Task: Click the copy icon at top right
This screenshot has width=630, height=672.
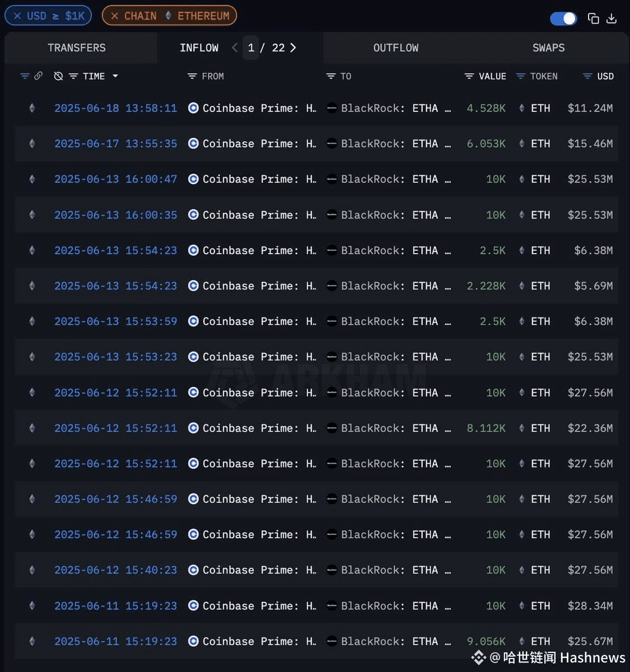Action: [593, 18]
